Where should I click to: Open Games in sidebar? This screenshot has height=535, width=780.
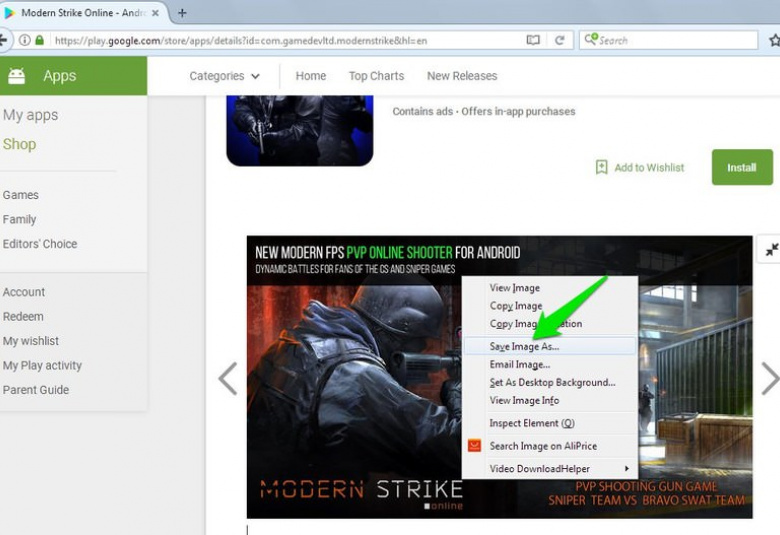coord(20,195)
